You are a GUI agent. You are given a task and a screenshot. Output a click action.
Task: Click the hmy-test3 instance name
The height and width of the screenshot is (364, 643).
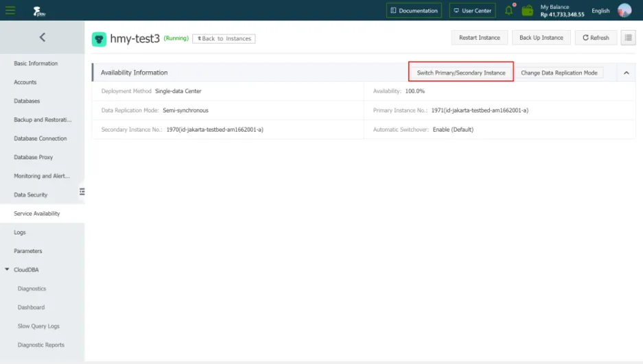[x=135, y=38]
